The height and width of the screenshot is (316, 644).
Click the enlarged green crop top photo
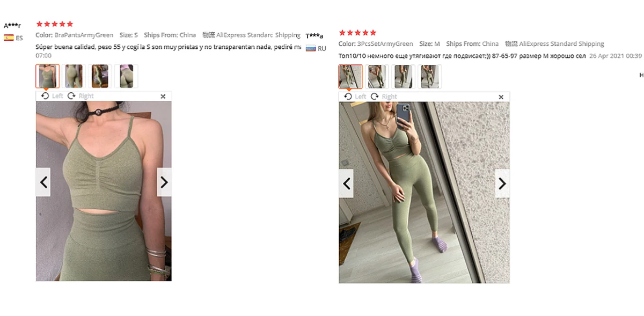click(104, 191)
